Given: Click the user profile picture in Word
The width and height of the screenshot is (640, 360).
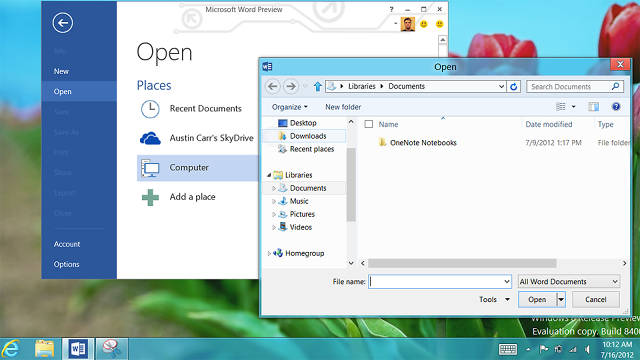Looking at the screenshot, I should [407, 24].
